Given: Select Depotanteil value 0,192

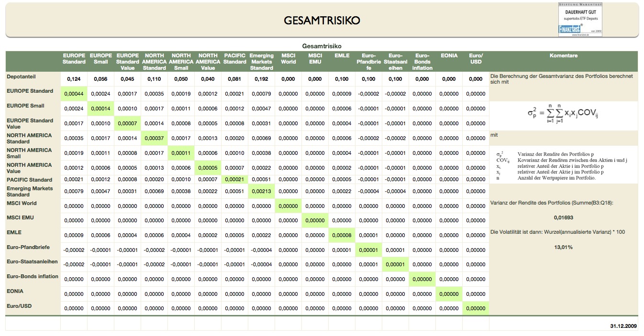Looking at the screenshot, I should (x=261, y=79).
